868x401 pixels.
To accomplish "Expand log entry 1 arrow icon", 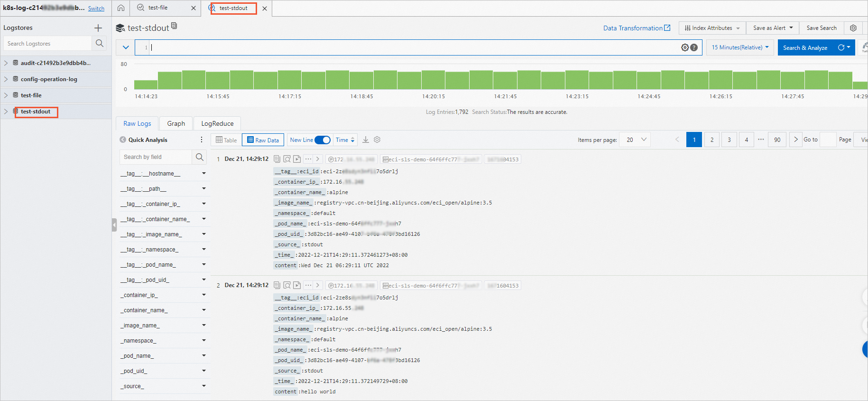I will click(x=318, y=159).
